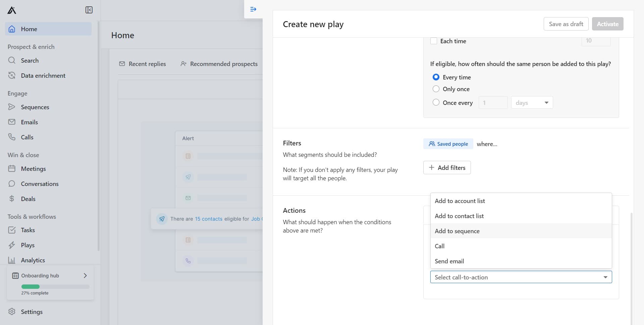
Task: Select Send email menu option
Action: [x=449, y=261]
